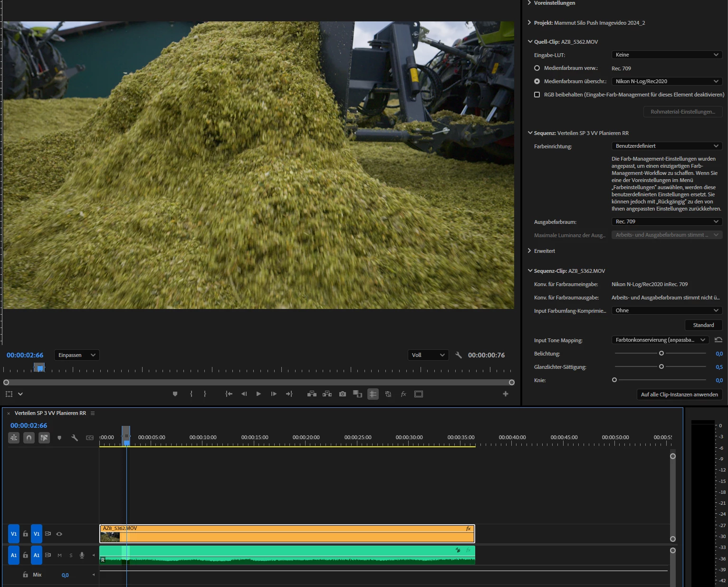Click the Mark In bracket icon
Viewport: 728px width, 587px height.
(191, 394)
